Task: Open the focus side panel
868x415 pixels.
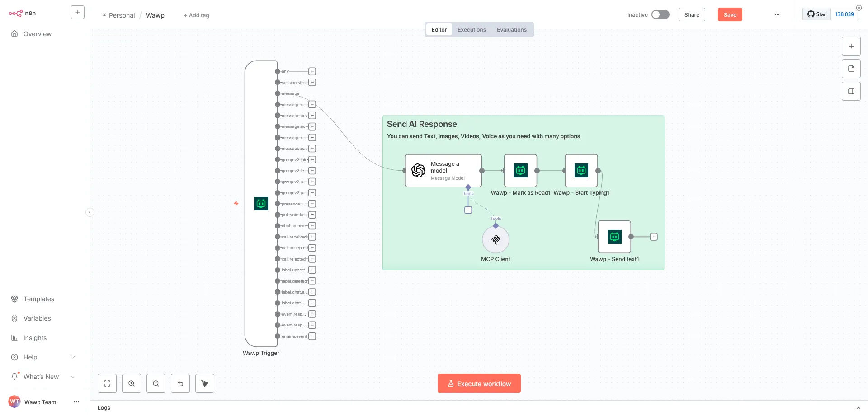Action: tap(851, 91)
